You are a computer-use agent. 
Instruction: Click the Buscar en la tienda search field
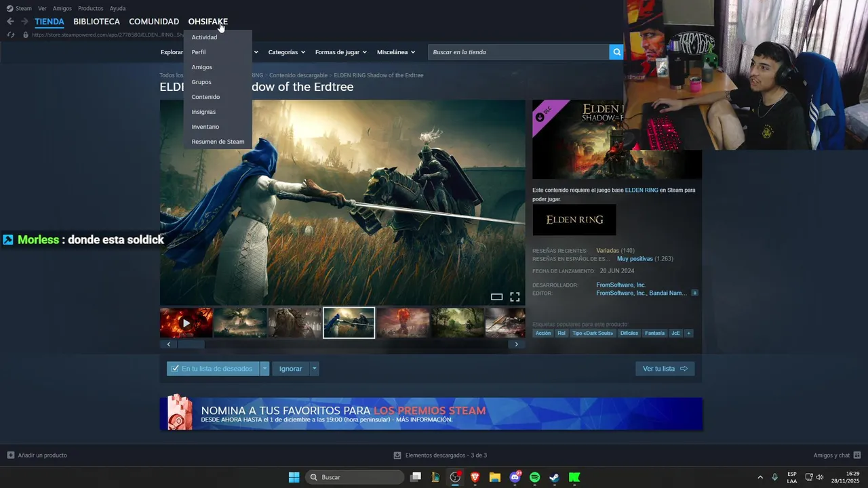pos(519,52)
